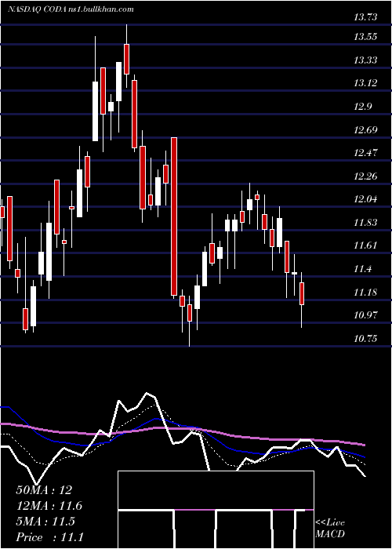This screenshot has height=549, width=392.
Task: Click the 11.18 price axis label
Action: pos(365,292)
